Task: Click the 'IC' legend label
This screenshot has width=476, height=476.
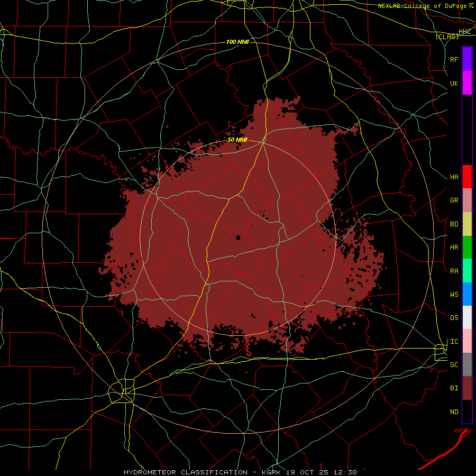Action: point(454,342)
